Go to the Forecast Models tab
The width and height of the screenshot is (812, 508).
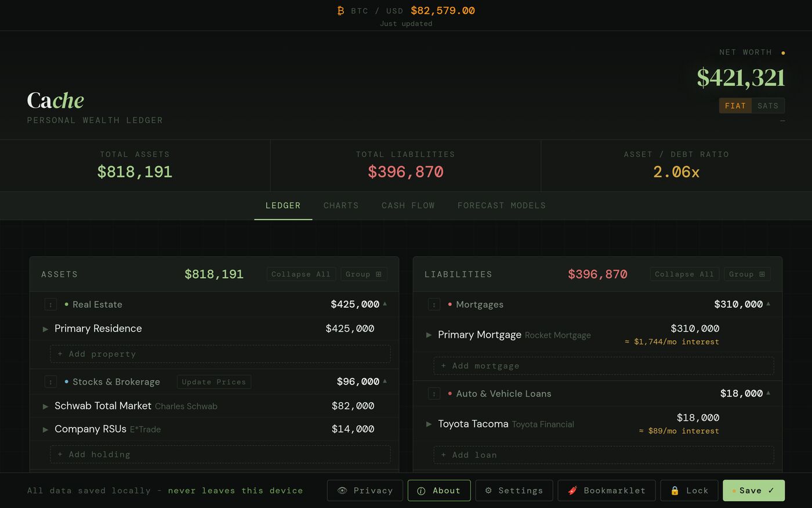(x=502, y=206)
